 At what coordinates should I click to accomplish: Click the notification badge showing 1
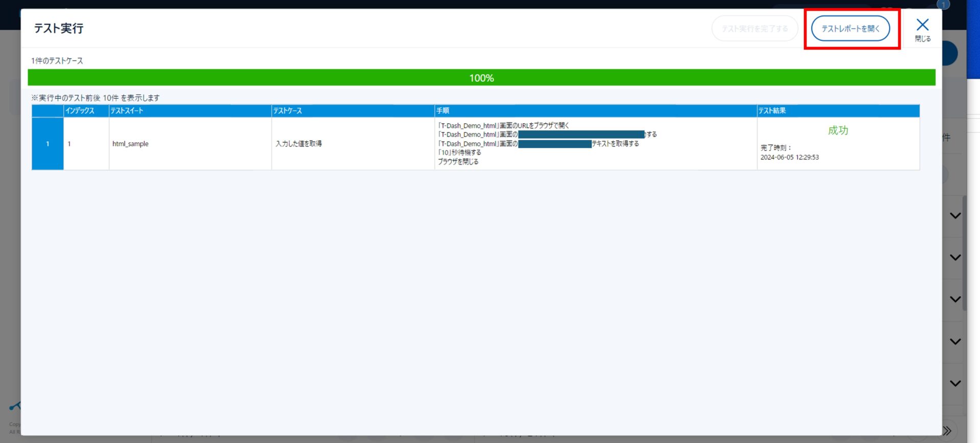point(943,5)
